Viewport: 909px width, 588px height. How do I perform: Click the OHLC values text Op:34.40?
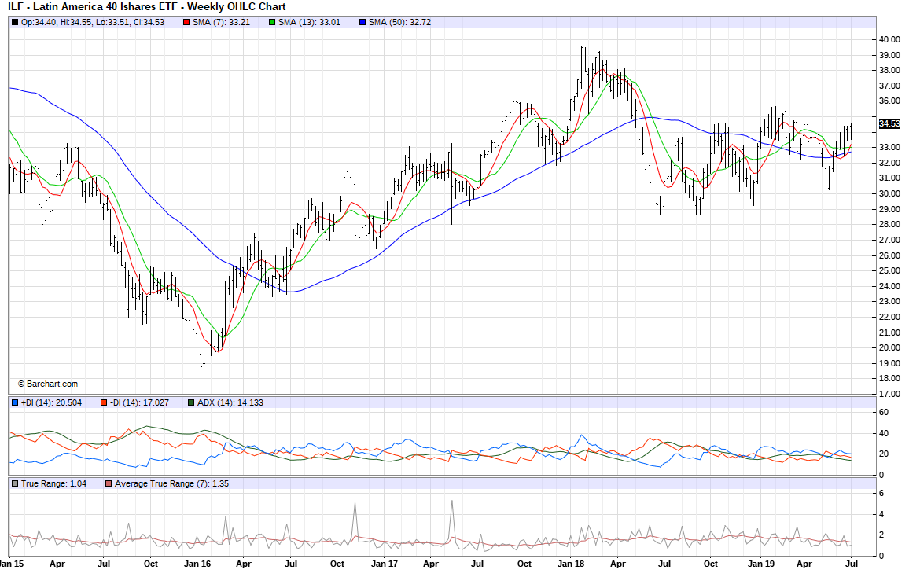(x=93, y=23)
